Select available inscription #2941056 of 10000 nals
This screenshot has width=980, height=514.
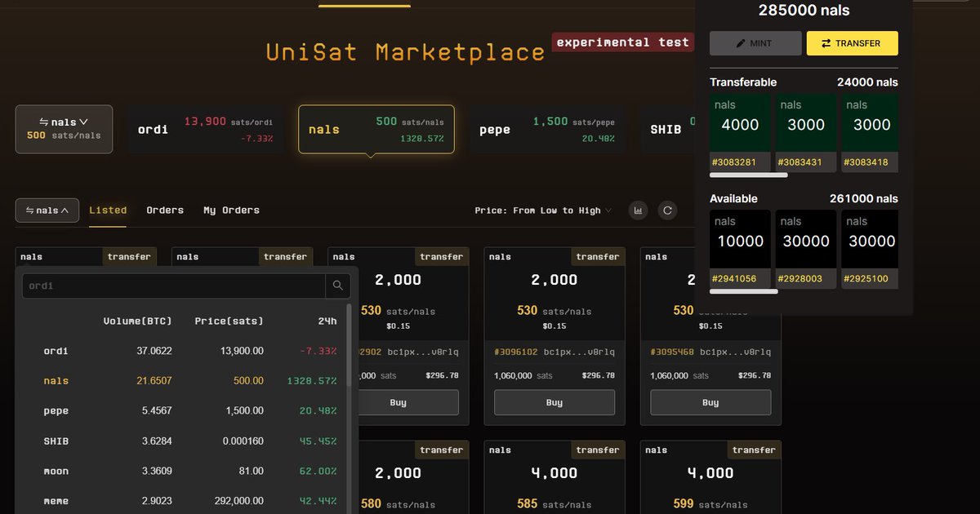[x=740, y=250]
